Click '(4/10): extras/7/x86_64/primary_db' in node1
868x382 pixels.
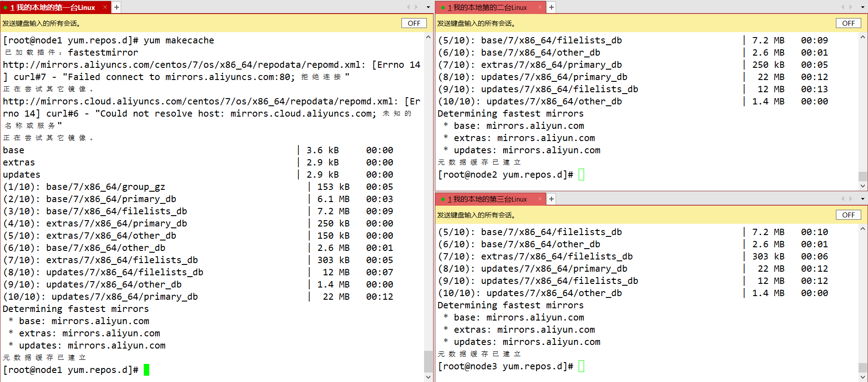95,223
